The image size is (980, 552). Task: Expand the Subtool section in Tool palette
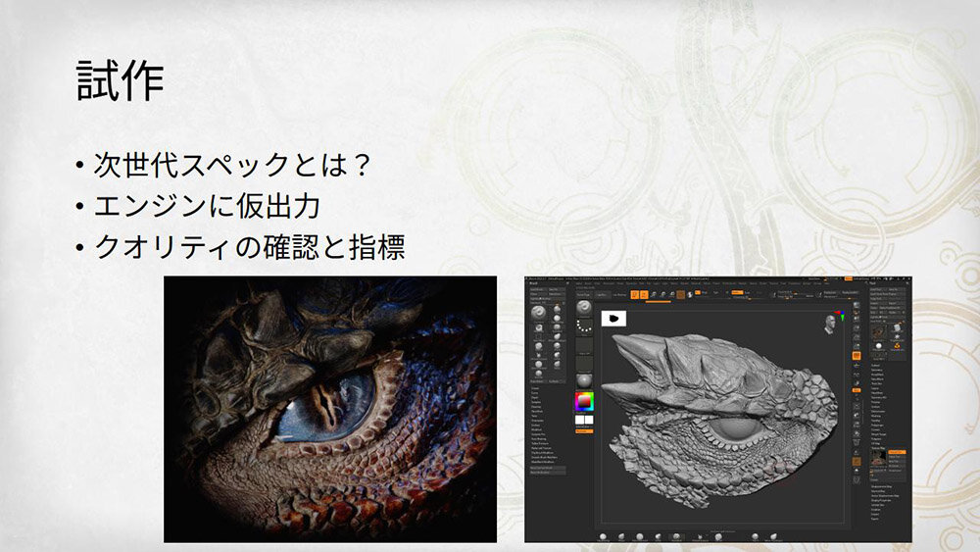875,365
